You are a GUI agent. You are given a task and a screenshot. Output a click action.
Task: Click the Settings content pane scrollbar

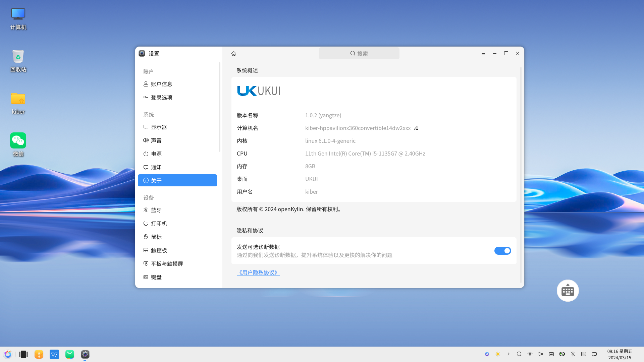coord(521,175)
